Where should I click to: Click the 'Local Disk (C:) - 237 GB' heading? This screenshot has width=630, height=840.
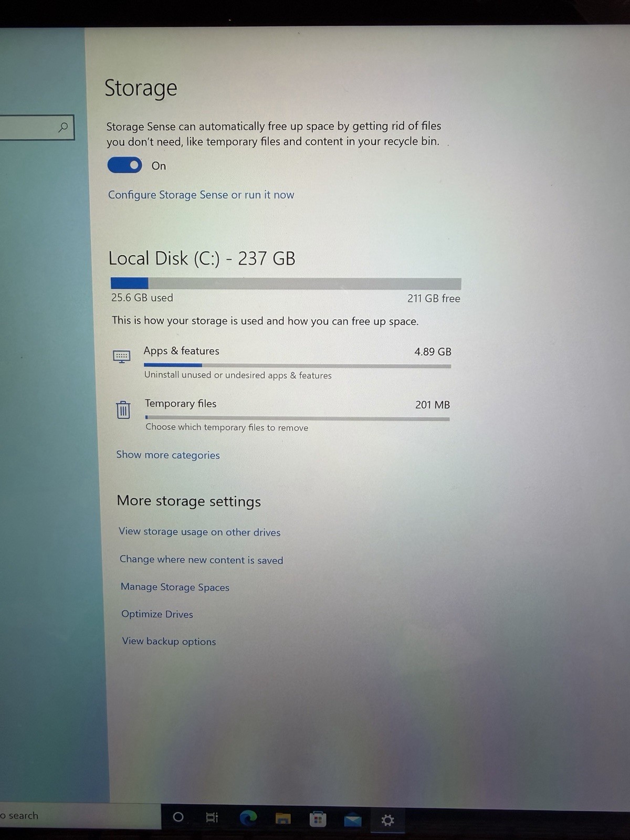(x=202, y=258)
